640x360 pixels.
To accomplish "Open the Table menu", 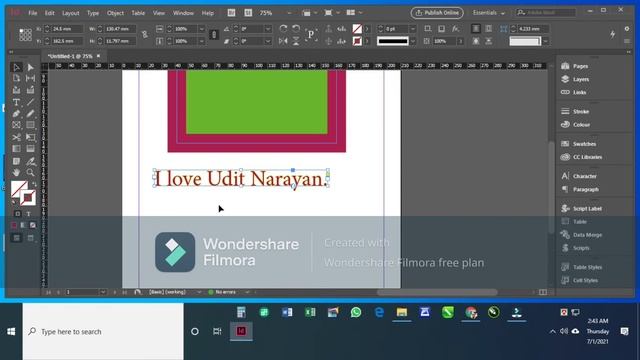I will pyautogui.click(x=138, y=13).
